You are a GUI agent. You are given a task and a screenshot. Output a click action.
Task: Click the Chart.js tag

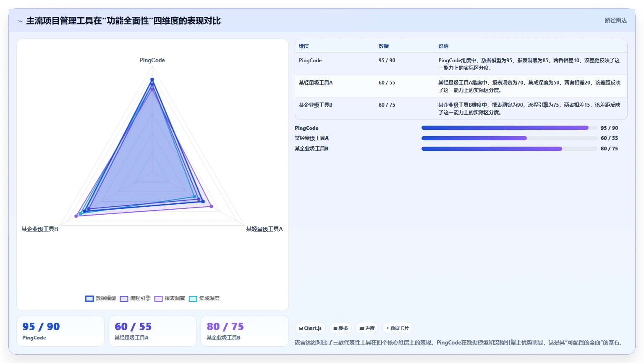point(310,328)
